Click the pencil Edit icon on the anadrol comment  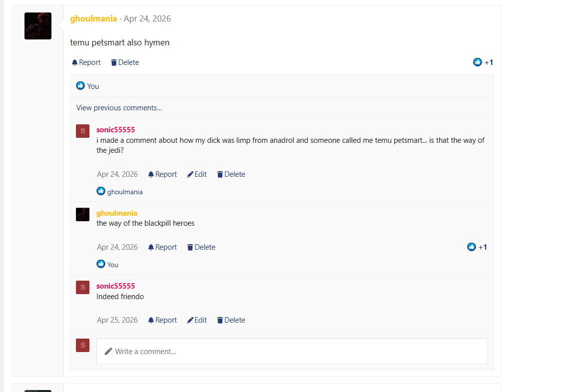pos(190,174)
